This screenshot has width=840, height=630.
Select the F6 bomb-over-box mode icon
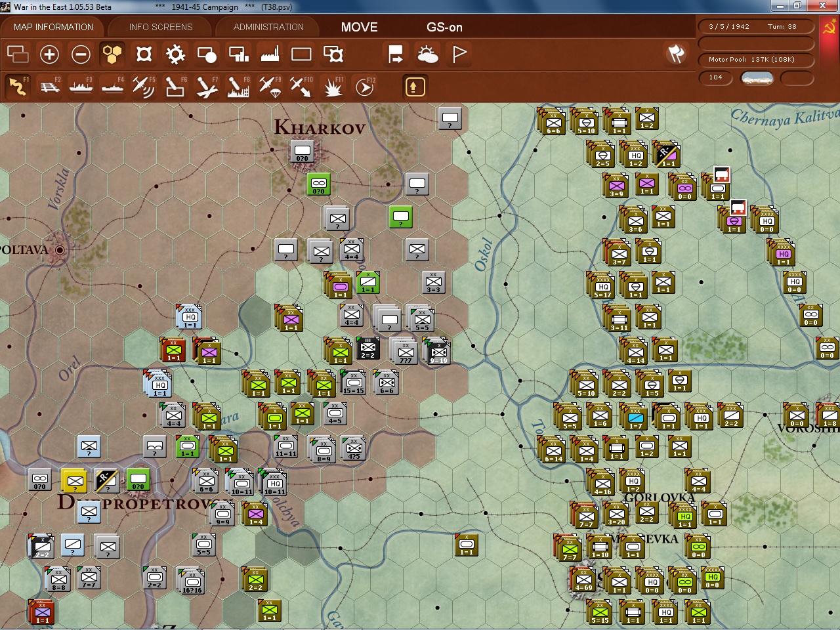click(x=175, y=87)
